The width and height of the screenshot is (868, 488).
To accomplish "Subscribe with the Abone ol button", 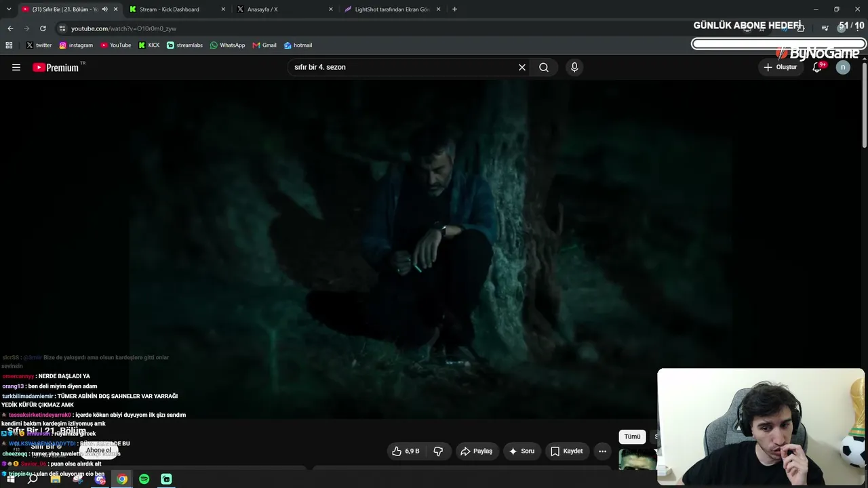I will tap(98, 450).
